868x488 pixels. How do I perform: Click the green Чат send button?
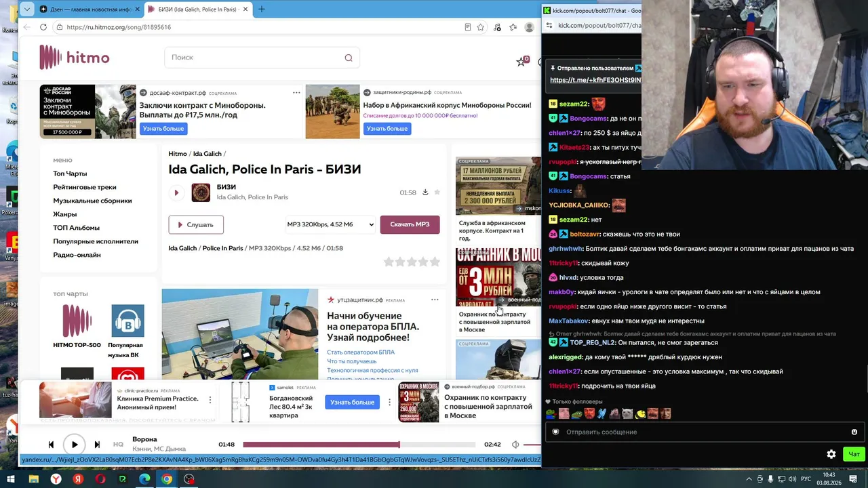click(854, 454)
